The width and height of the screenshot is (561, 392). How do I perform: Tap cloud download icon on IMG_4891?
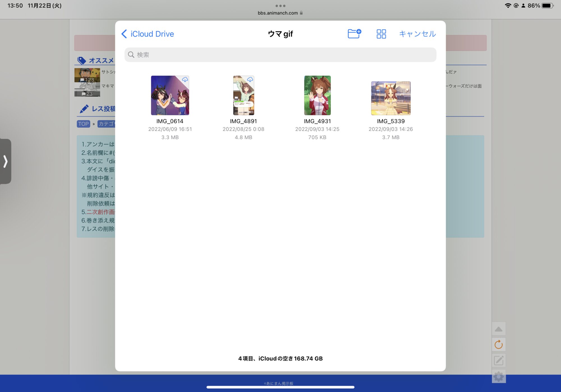(250, 80)
